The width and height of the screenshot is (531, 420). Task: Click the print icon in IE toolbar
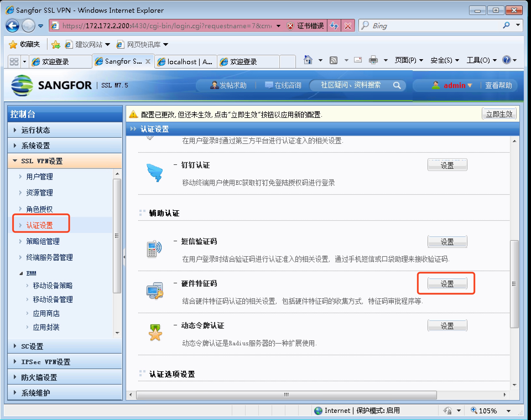373,60
